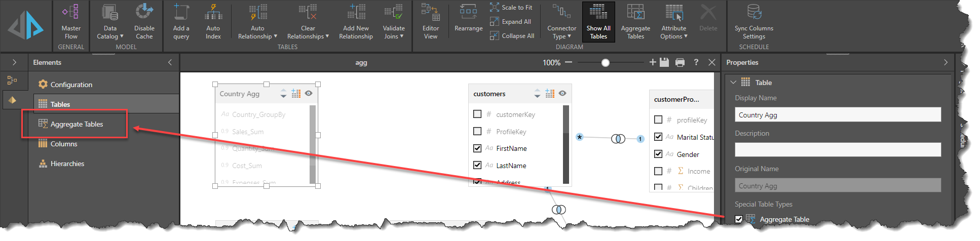Close the agg diagram panel
This screenshot has width=980, height=241.
(712, 62)
